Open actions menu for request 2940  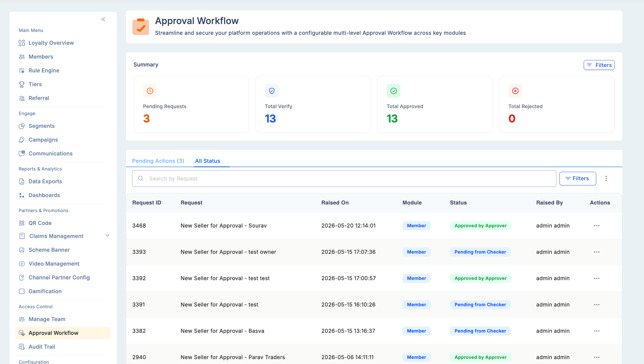597,357
